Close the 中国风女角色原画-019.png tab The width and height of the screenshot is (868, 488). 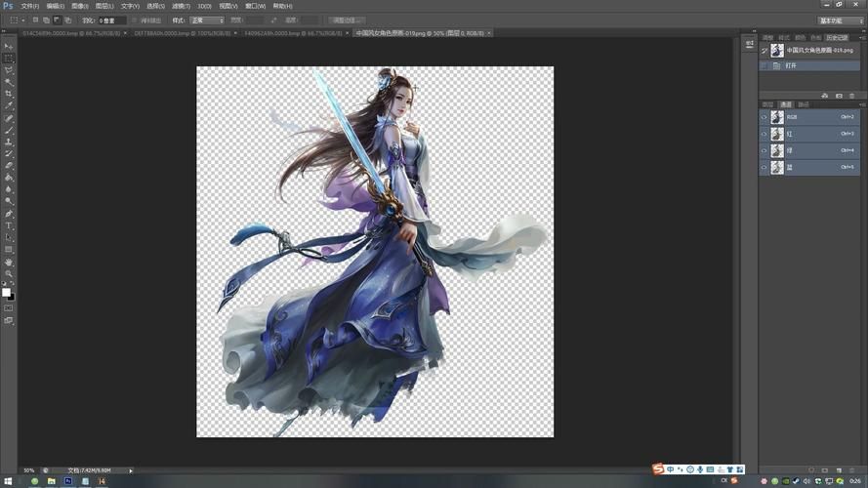click(489, 33)
